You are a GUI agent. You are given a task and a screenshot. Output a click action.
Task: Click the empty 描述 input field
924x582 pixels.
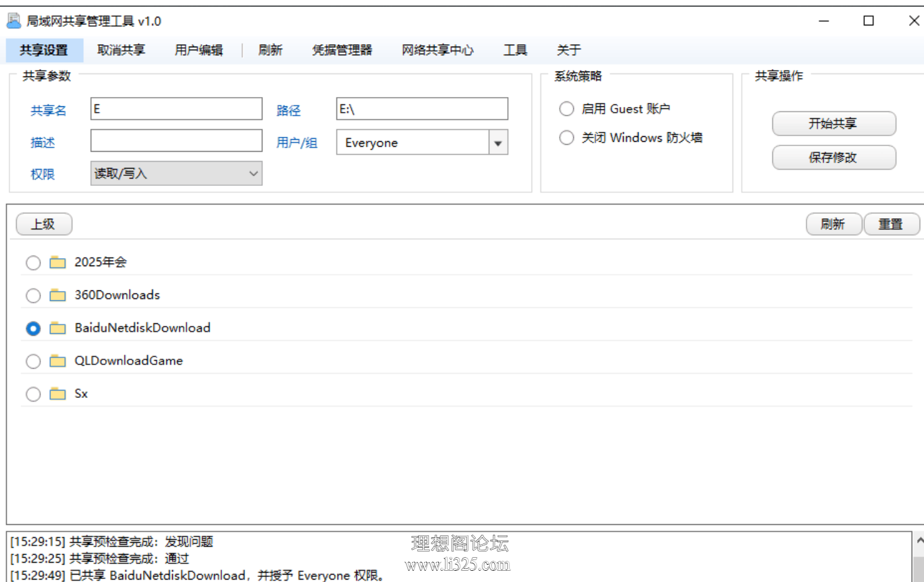(177, 141)
